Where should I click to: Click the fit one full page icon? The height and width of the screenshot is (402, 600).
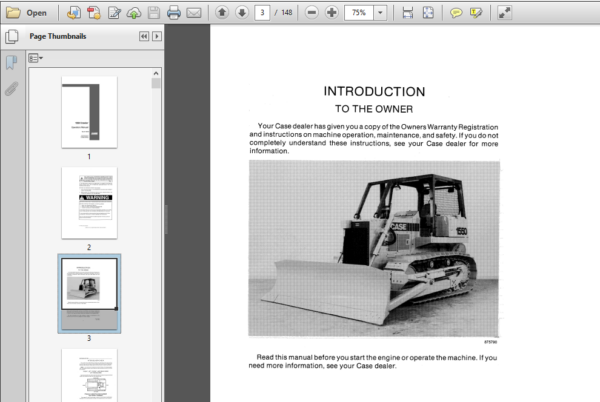428,13
